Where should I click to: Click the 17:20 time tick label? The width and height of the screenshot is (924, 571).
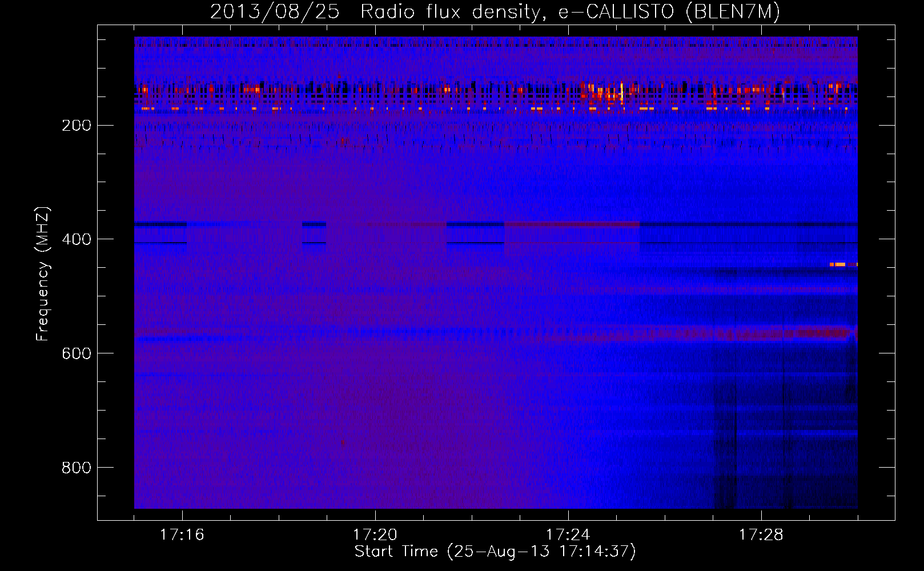pyautogui.click(x=375, y=534)
